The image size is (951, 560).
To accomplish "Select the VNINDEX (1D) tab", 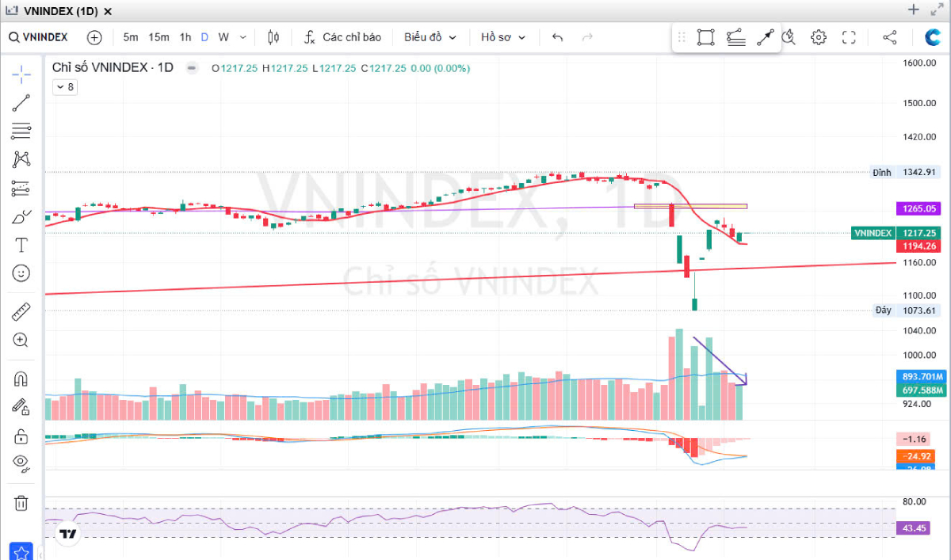I will click(x=60, y=11).
